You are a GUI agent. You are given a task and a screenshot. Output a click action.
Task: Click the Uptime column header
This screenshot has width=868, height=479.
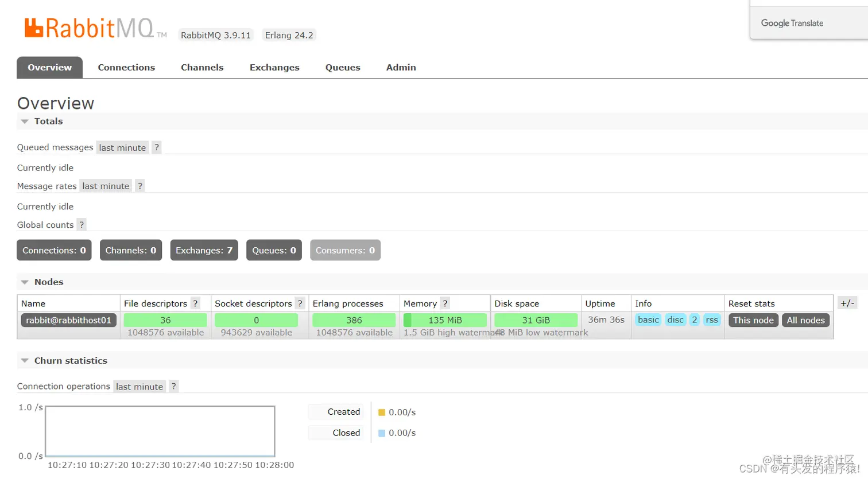600,303
